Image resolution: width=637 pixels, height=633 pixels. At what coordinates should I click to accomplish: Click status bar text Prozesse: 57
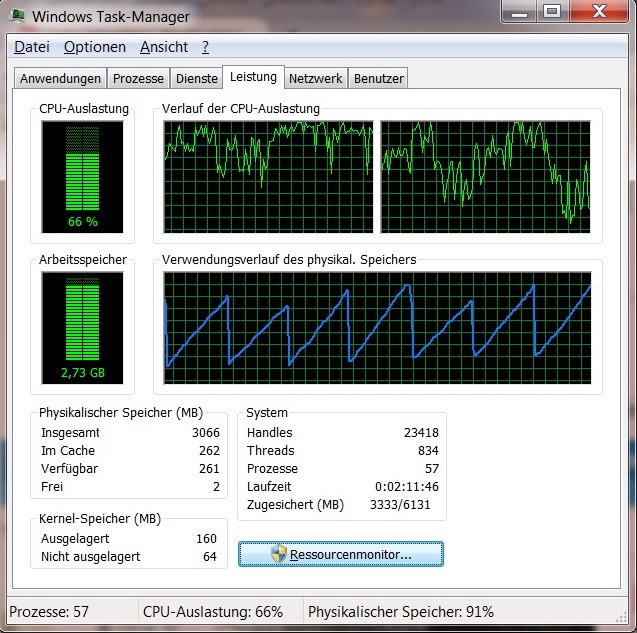[x=49, y=612]
